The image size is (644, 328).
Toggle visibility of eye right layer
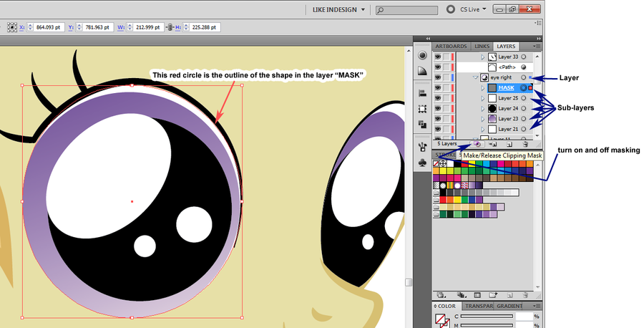click(x=438, y=77)
